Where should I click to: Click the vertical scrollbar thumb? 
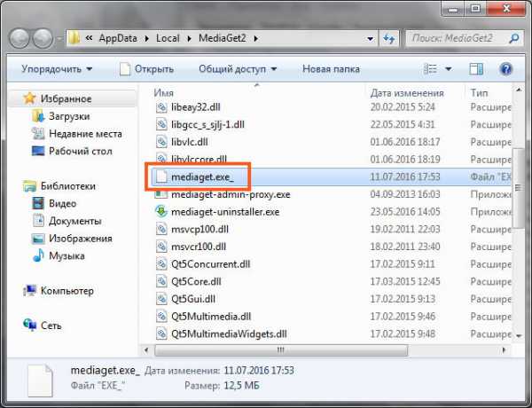click(518, 188)
